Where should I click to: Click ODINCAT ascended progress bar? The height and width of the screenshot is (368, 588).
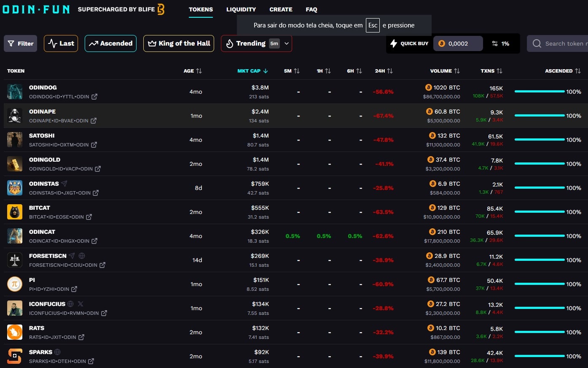540,236
